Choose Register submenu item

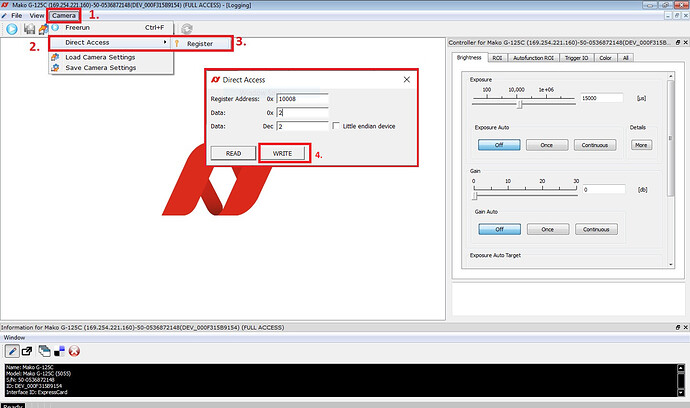tap(201, 44)
